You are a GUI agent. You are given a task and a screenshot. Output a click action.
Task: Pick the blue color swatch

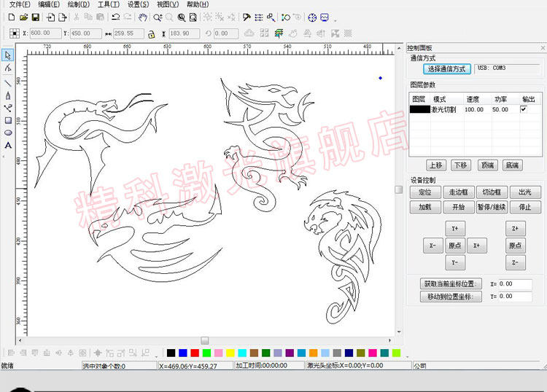point(183,353)
